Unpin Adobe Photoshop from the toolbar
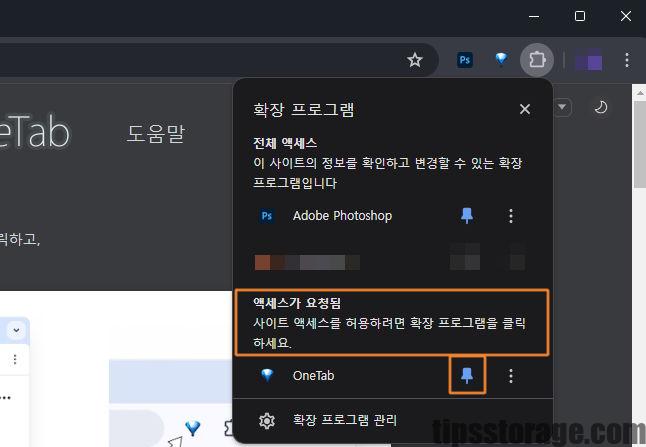 pos(467,215)
